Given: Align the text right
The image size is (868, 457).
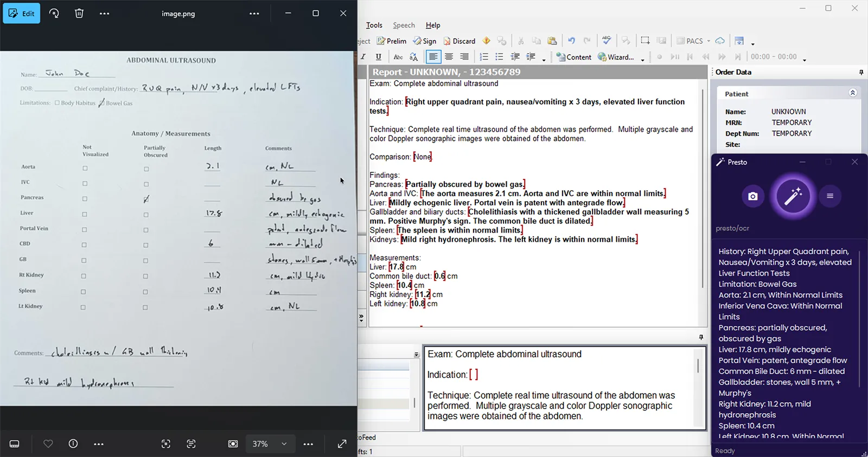Looking at the screenshot, I should click(x=464, y=56).
